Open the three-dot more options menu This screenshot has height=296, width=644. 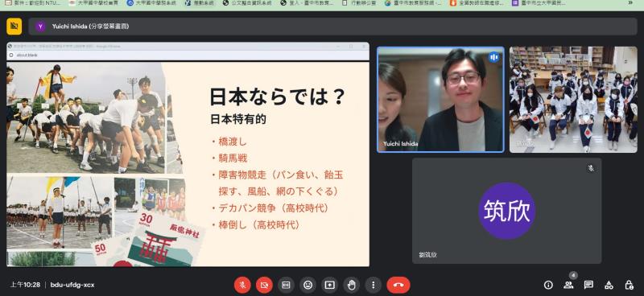(x=373, y=285)
